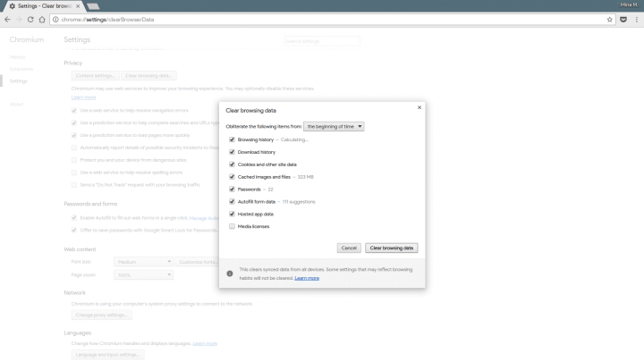Uncheck the Passwords checkbox
The width and height of the screenshot is (644, 362).
[232, 189]
